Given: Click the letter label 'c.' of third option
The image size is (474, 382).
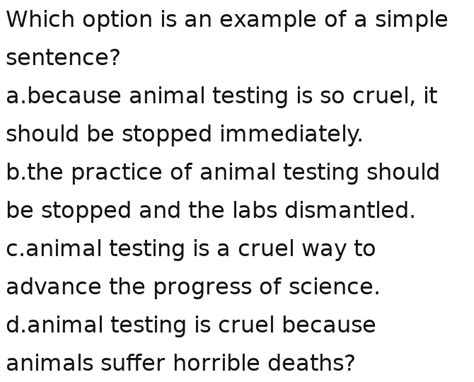Looking at the screenshot, I should [x=15, y=249].
